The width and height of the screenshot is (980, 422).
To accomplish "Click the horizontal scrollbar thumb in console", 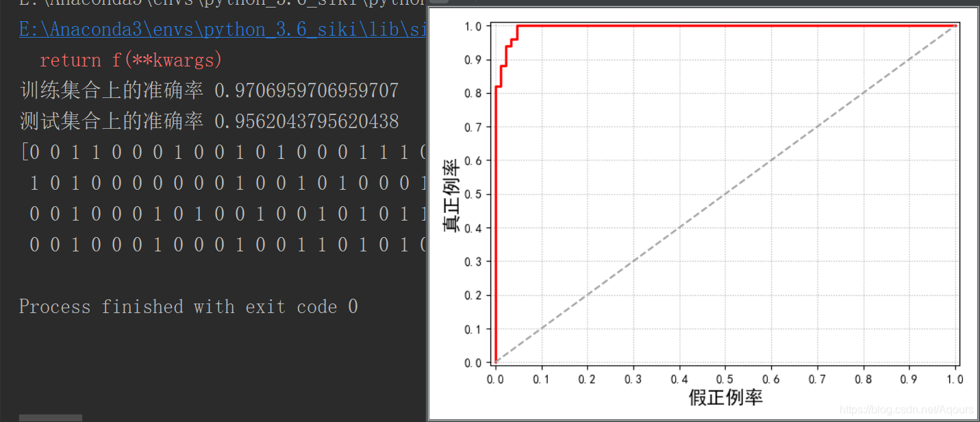I will pyautogui.click(x=51, y=418).
